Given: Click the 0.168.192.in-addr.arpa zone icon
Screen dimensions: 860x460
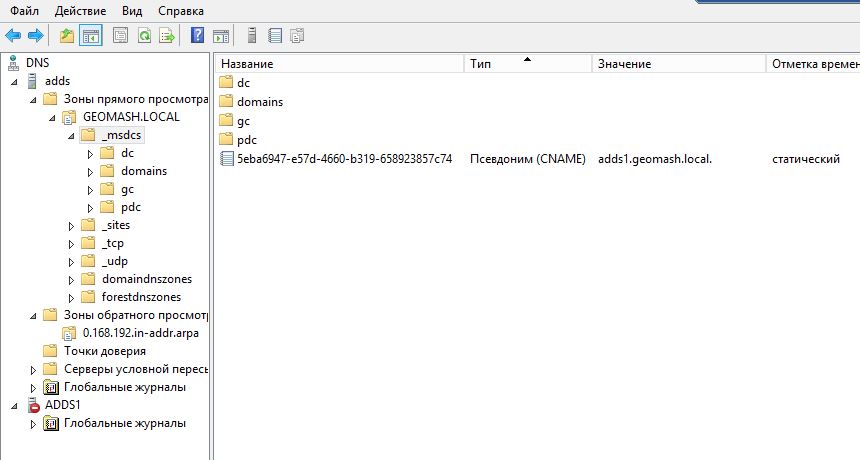Looking at the screenshot, I should click(69, 333).
